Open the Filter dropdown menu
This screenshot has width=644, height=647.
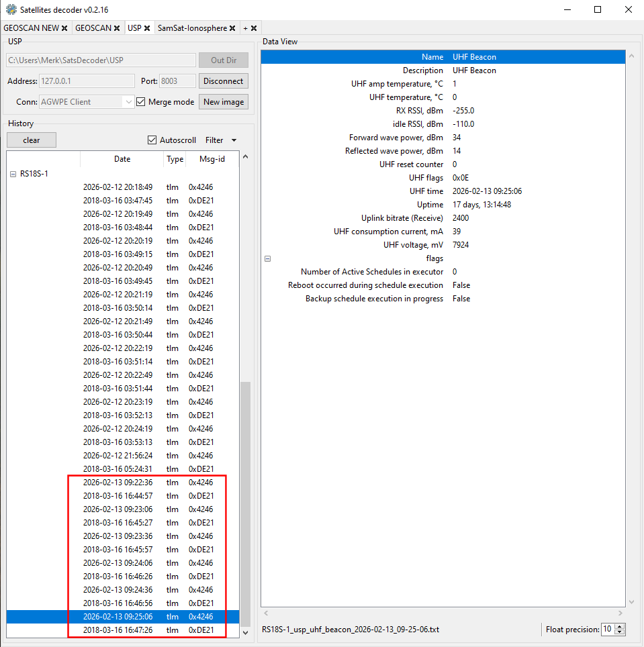pyautogui.click(x=221, y=140)
